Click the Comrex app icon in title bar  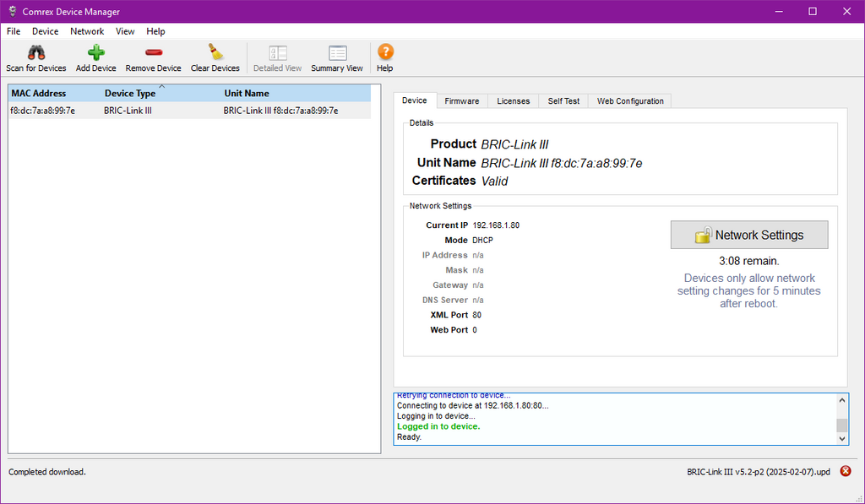pyautogui.click(x=12, y=12)
